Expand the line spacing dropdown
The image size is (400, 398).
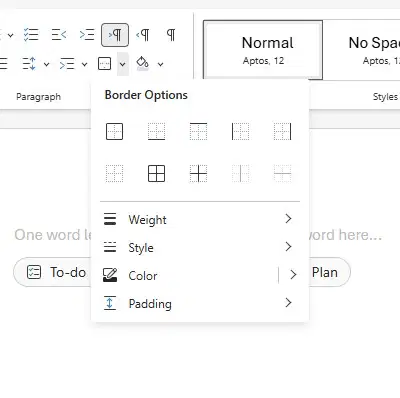(47, 64)
